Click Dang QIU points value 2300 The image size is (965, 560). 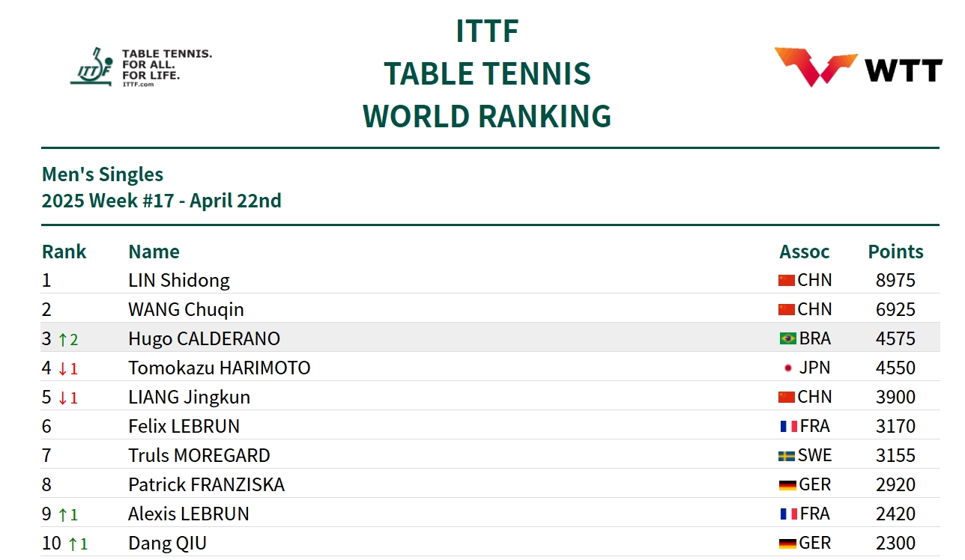pos(895,543)
